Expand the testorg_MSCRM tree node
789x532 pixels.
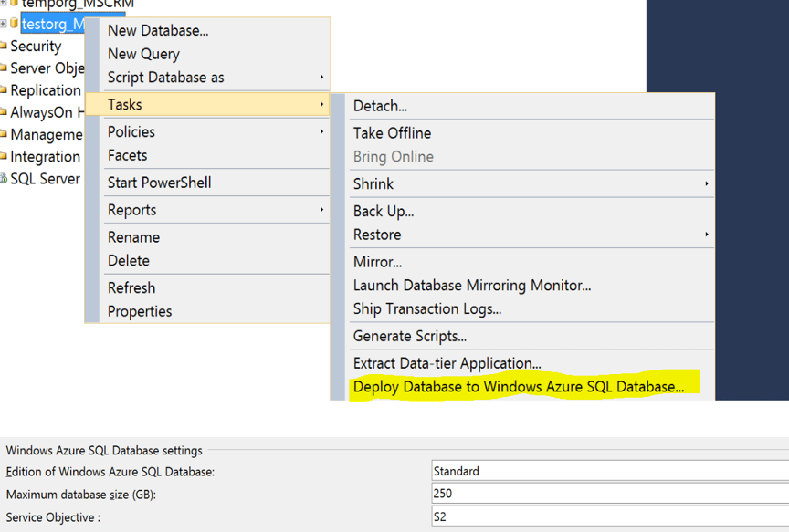tap(3, 24)
